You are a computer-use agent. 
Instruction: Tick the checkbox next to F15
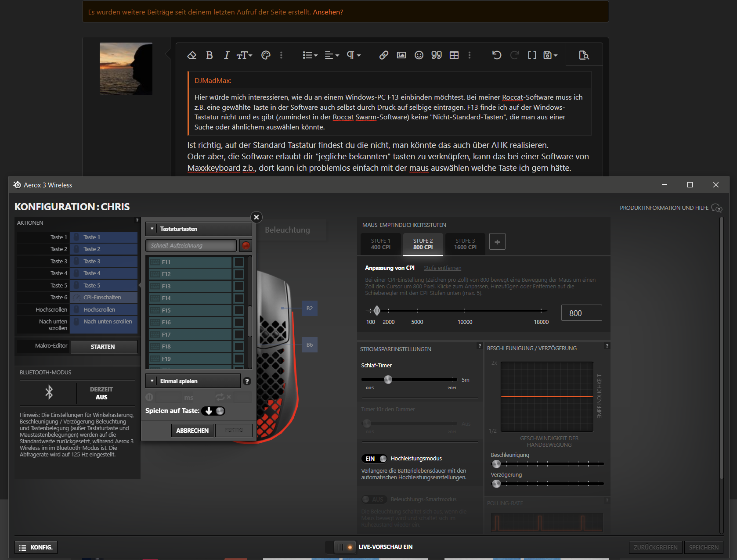click(x=239, y=310)
